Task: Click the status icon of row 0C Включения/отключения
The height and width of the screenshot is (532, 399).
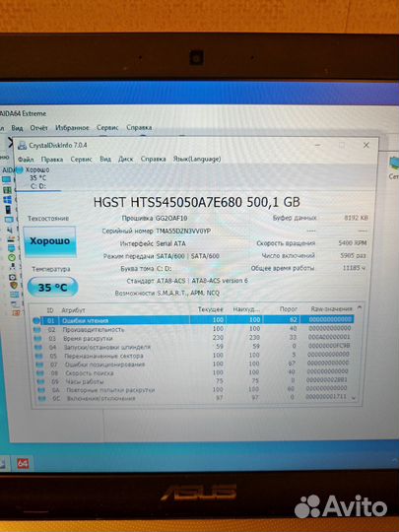Action: 42,399
